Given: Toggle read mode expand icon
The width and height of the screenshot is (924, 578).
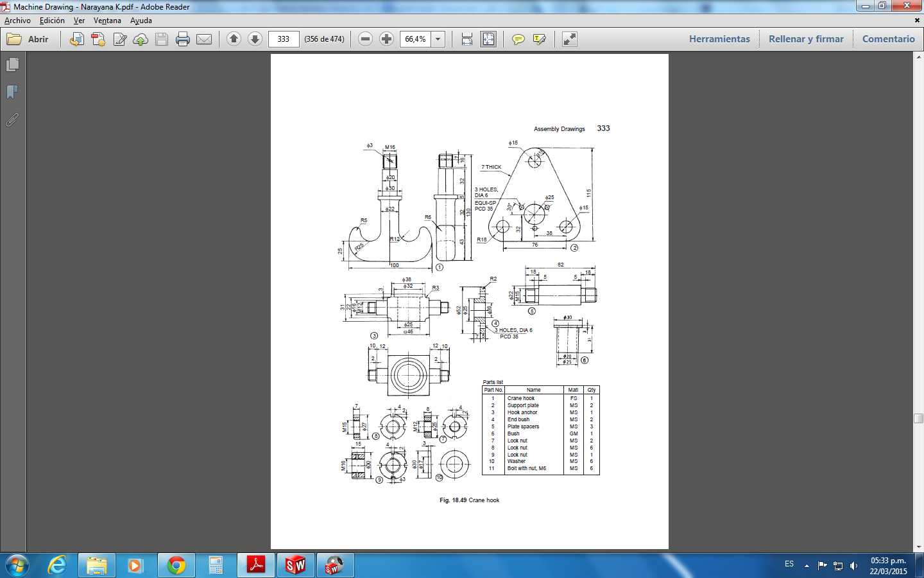Looking at the screenshot, I should (x=569, y=39).
